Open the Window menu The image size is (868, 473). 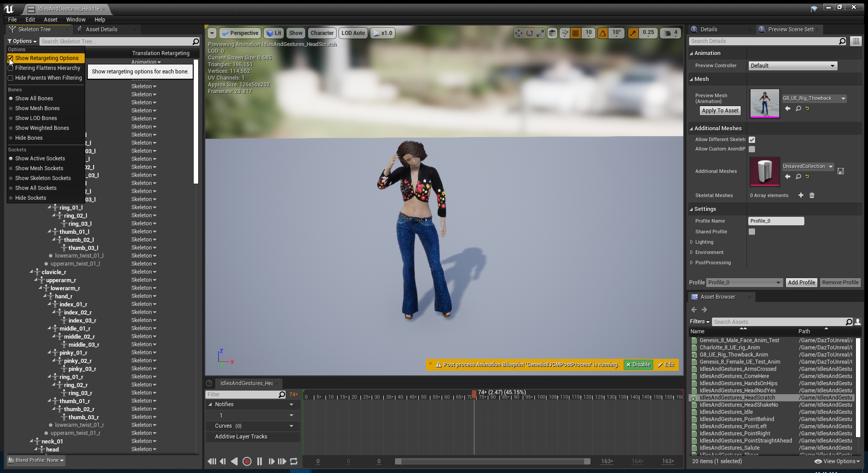pyautogui.click(x=76, y=20)
